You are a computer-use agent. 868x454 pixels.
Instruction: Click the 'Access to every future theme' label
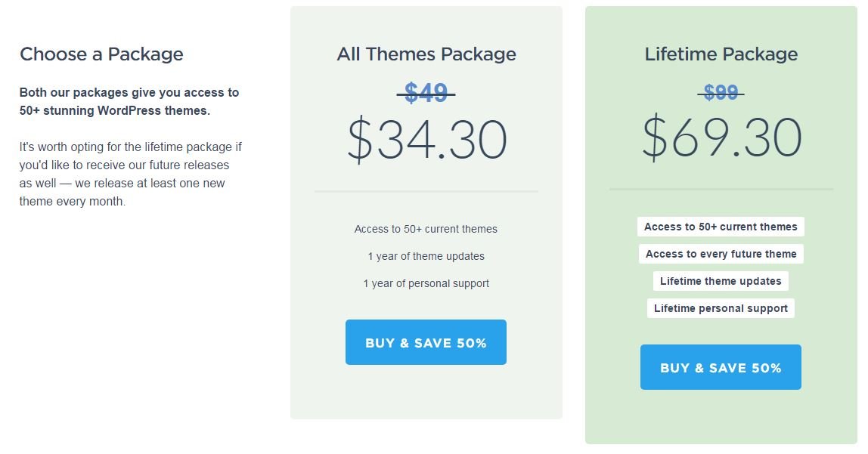721,254
